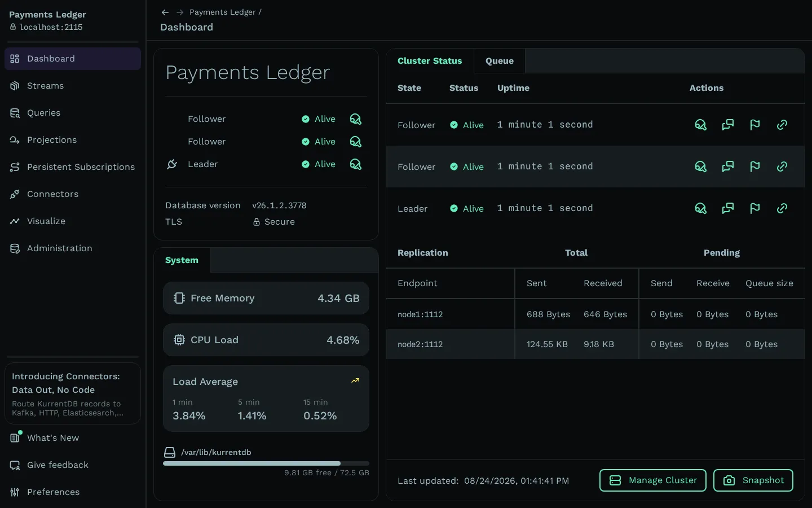Click the CPU icon beside CPU Load
The height and width of the screenshot is (508, 812).
[179, 340]
